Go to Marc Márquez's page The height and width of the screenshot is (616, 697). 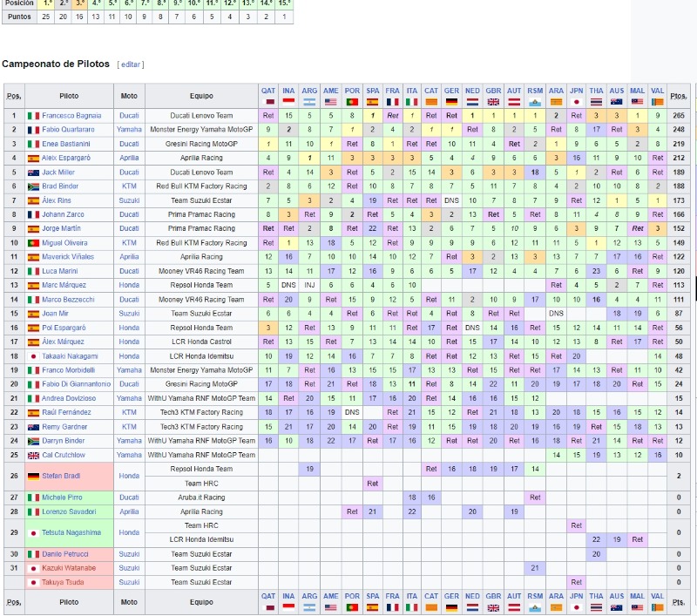tap(64, 285)
